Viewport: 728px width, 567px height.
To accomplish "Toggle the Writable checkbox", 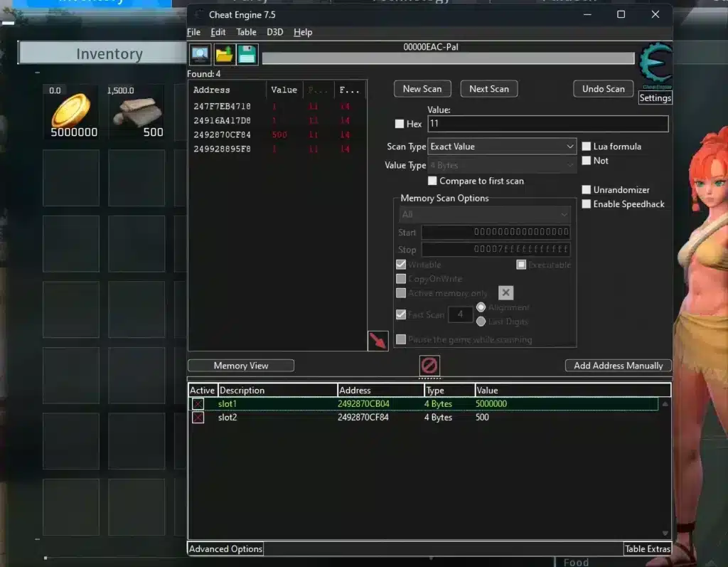I will point(401,265).
